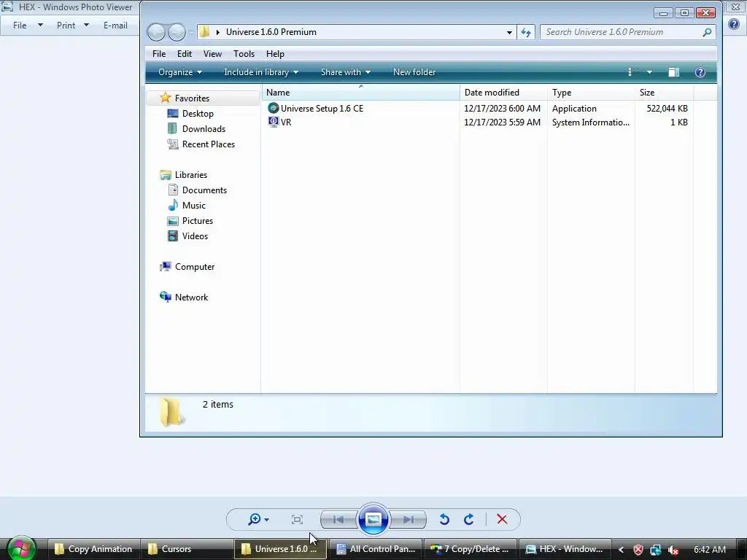The height and width of the screenshot is (560, 747).
Task: Open the Documents library
Action: pyautogui.click(x=204, y=190)
